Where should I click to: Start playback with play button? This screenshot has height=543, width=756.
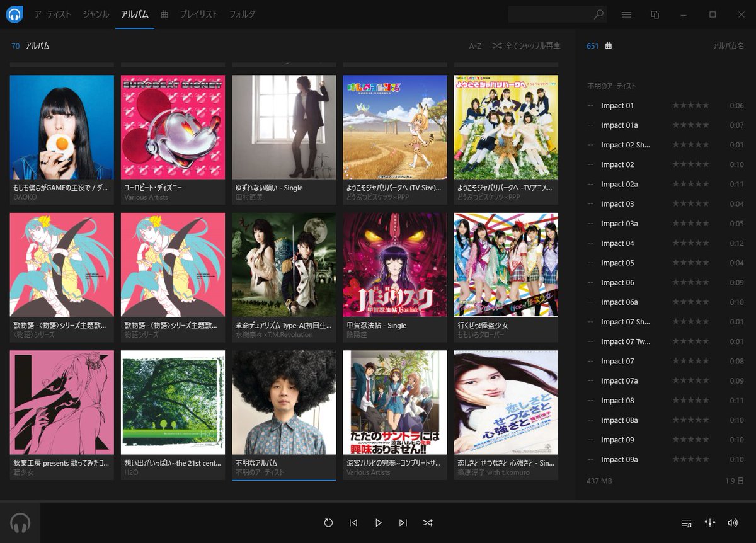[x=378, y=523]
